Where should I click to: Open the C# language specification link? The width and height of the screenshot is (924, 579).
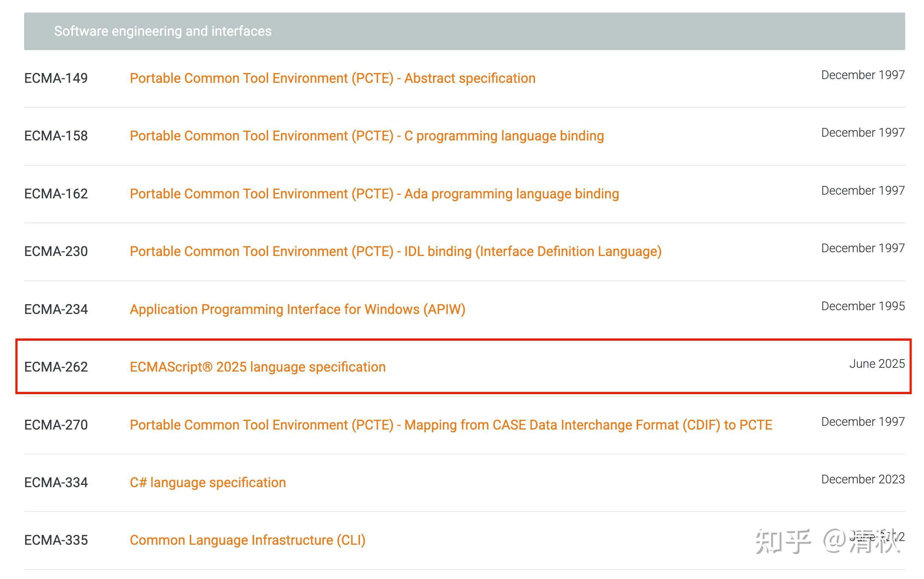click(207, 483)
